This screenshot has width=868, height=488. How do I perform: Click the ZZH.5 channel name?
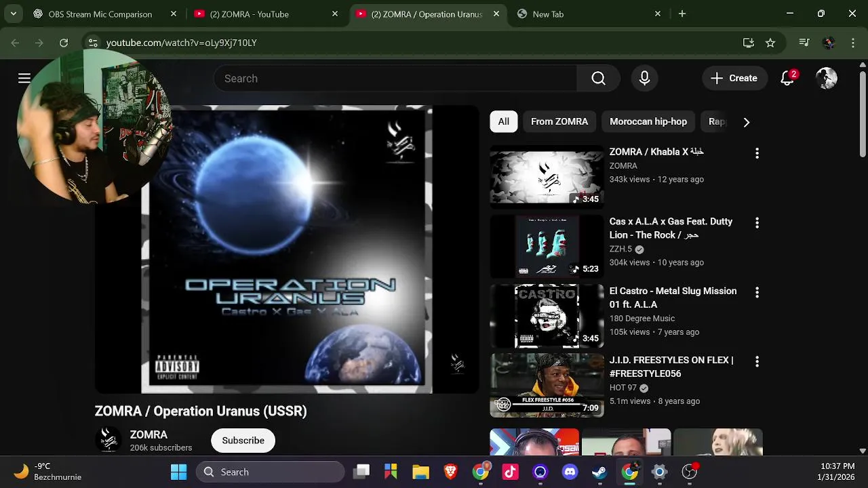coord(620,249)
